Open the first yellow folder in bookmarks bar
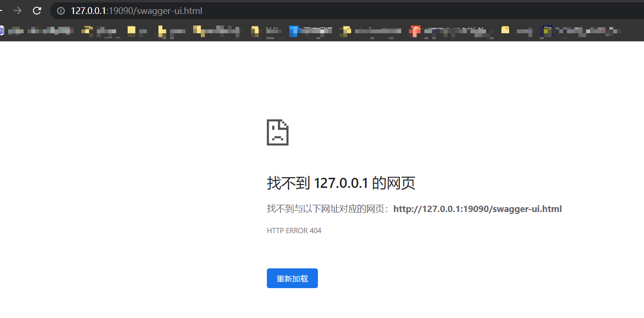Viewport: 644px width, 318px height. tap(100, 31)
